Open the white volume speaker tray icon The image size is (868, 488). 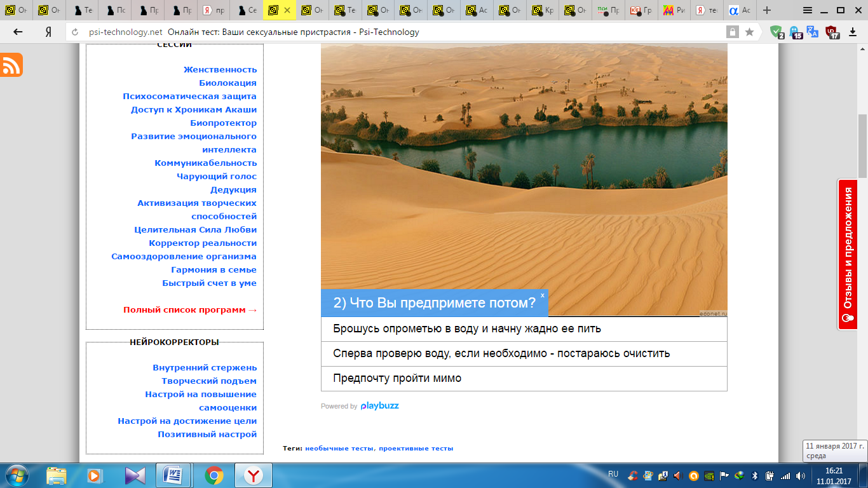801,475
